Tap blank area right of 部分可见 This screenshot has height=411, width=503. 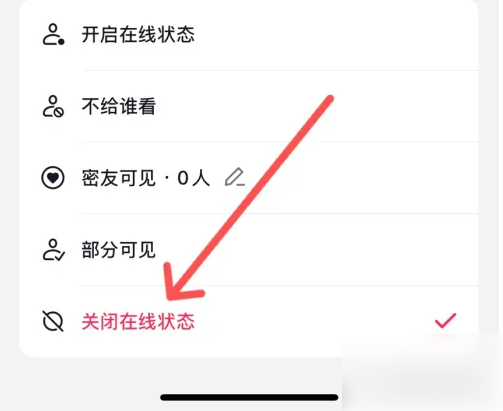367,250
